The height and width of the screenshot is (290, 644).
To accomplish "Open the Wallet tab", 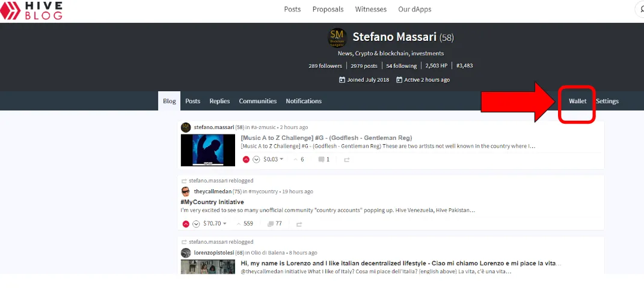I will (x=577, y=101).
